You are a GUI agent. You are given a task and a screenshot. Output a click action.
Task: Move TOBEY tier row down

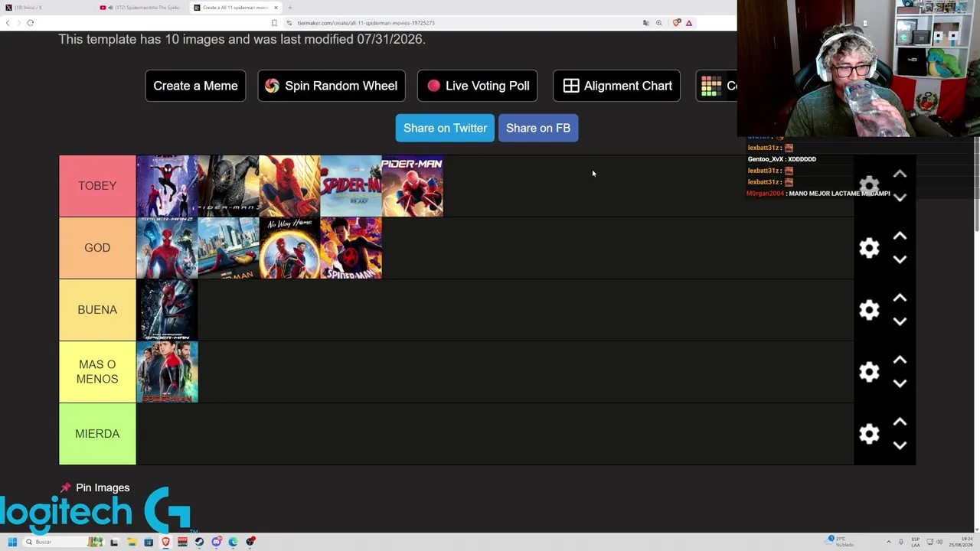pos(900,197)
